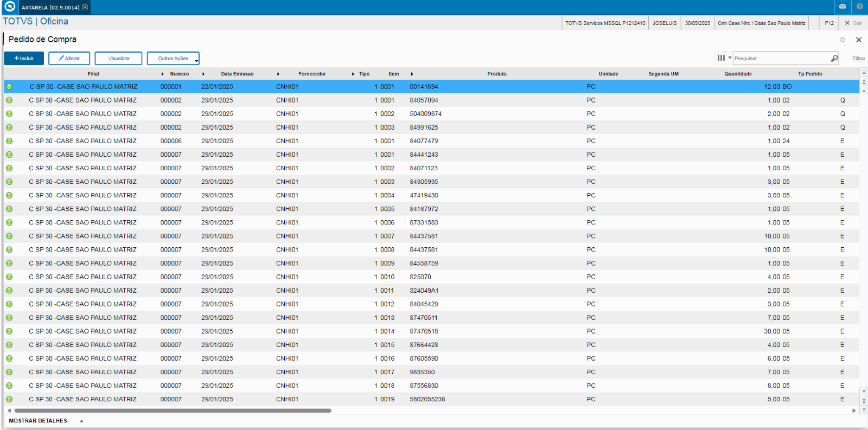Sort by the Filial column header
Image resolution: width=868 pixels, height=430 pixels.
pyautogui.click(x=93, y=74)
